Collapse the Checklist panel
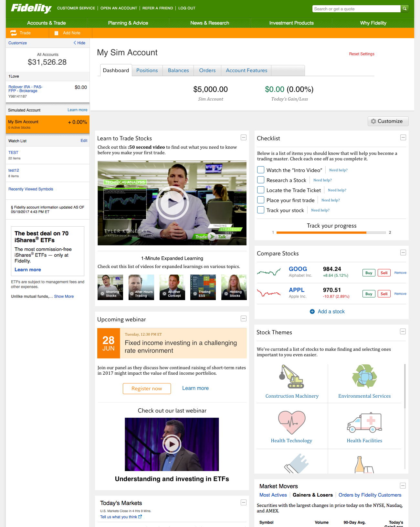Screen dimensions: 420x527 [x=403, y=138]
